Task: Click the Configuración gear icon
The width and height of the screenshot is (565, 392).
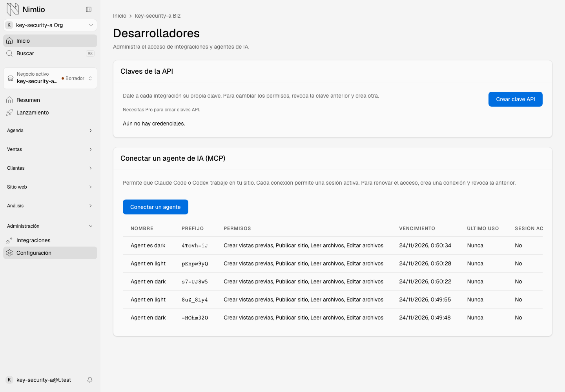Action: pos(9,253)
